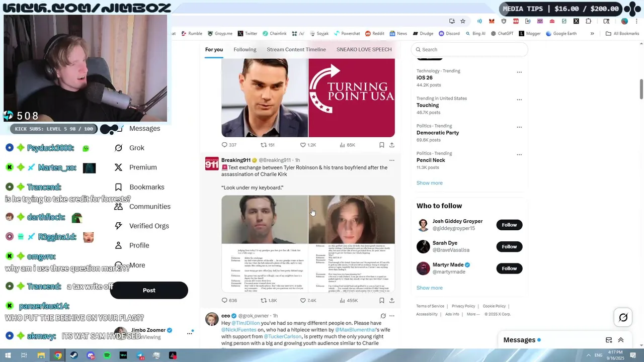Image resolution: width=644 pixels, height=362 pixels.
Task: Click the Post button
Action: click(x=149, y=290)
